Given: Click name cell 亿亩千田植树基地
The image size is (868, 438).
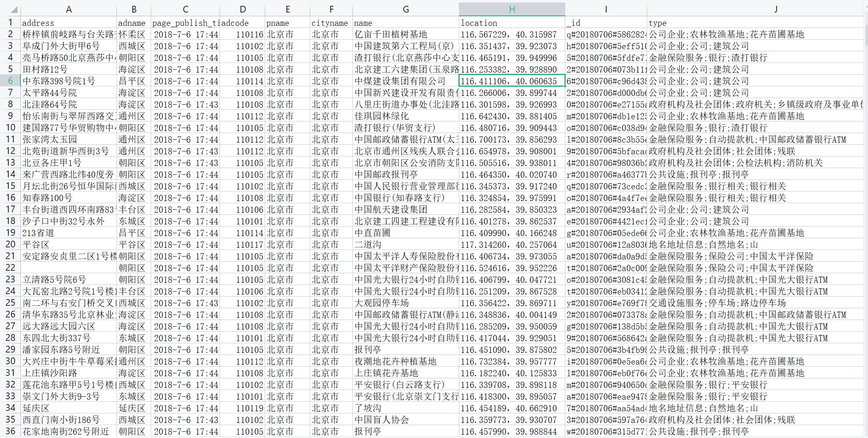Looking at the screenshot, I should tap(405, 34).
